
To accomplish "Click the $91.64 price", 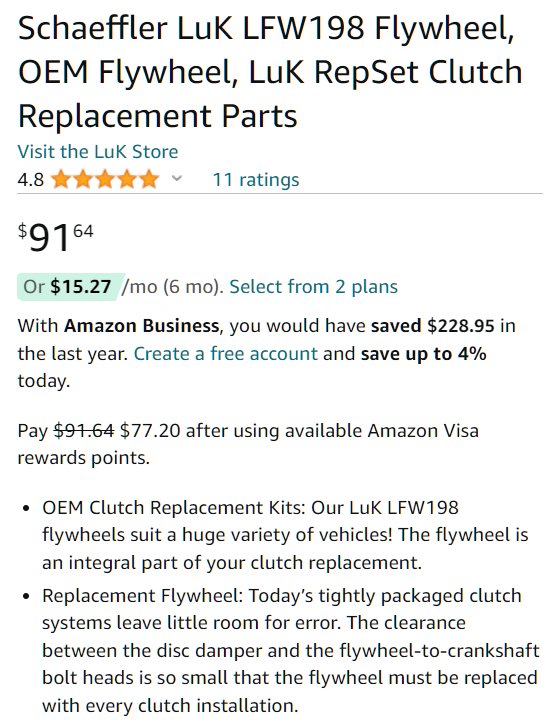I will click(x=56, y=237).
